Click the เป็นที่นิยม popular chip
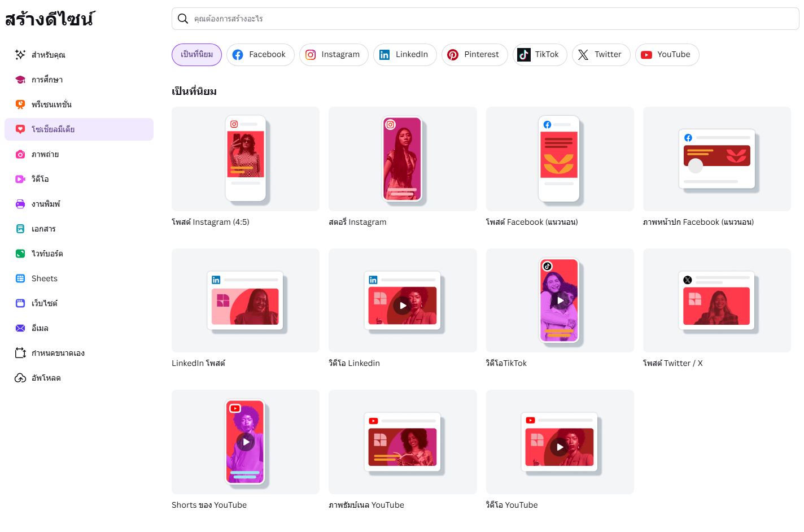The width and height of the screenshot is (804, 532). (x=196, y=55)
